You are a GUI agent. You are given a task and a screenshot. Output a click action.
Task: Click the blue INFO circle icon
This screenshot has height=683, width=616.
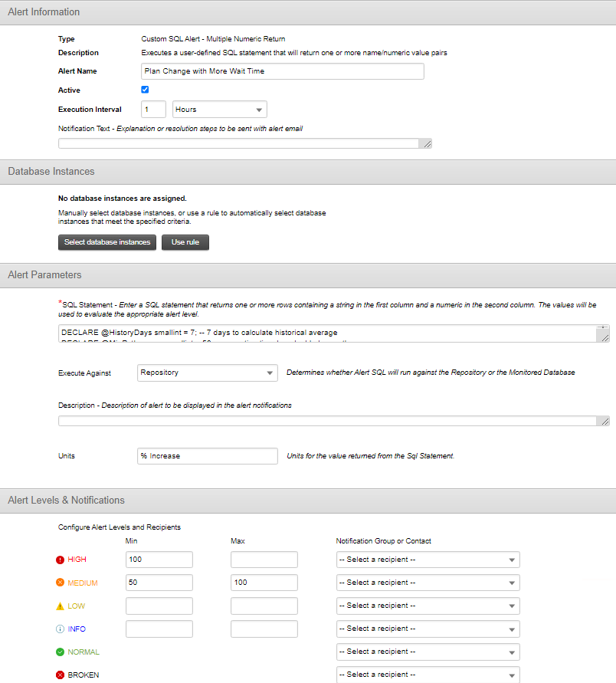60,629
